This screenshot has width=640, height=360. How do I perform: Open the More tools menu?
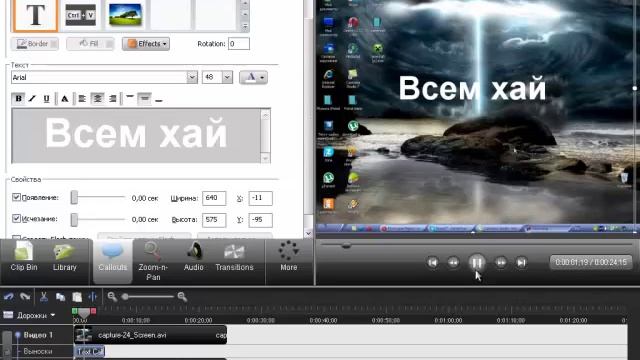click(289, 257)
